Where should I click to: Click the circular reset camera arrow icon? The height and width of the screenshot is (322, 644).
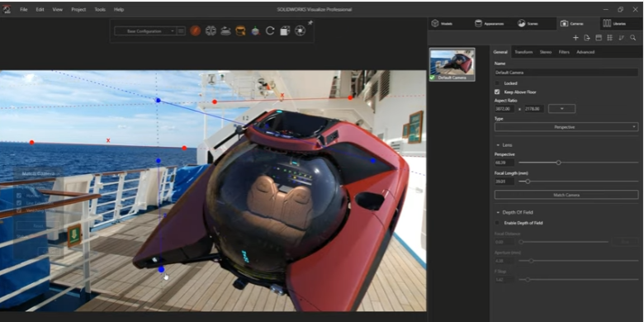[x=270, y=31]
